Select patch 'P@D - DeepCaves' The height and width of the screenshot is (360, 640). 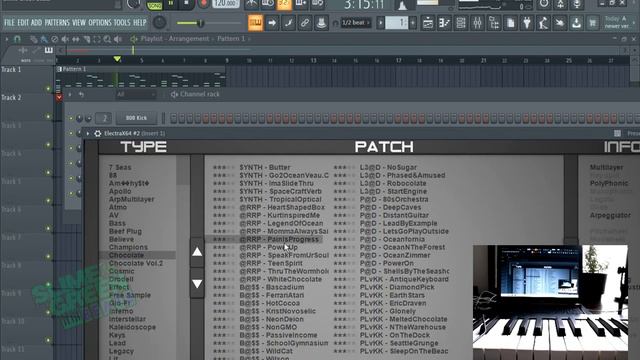(x=391, y=207)
